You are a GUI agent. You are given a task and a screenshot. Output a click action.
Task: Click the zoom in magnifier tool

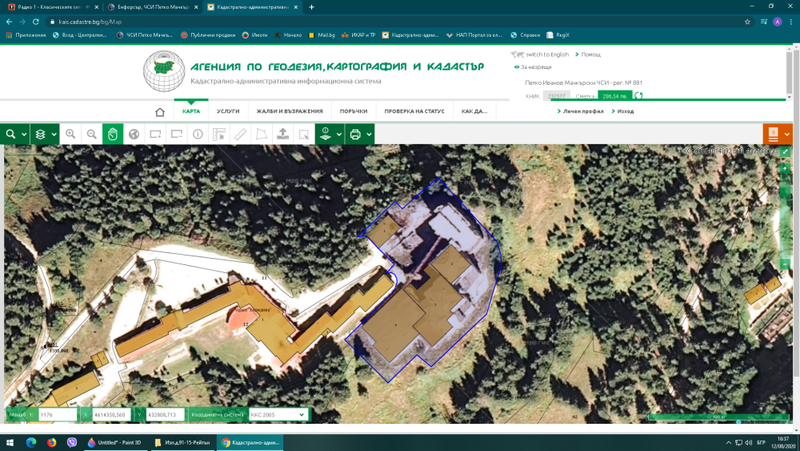(70, 134)
